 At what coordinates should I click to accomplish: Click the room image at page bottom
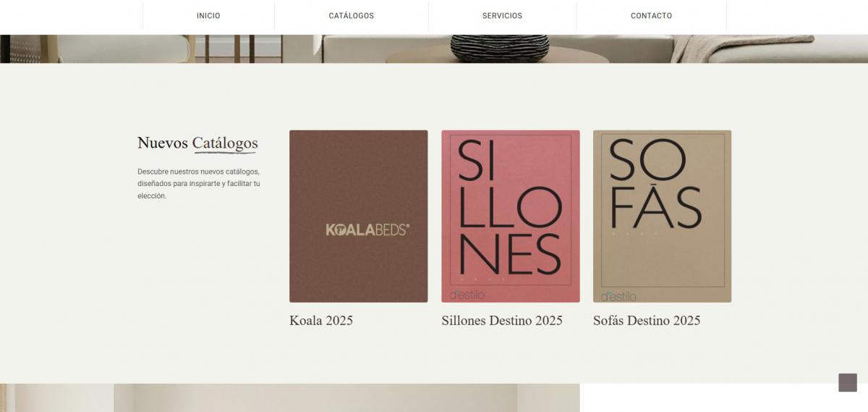tap(289, 398)
